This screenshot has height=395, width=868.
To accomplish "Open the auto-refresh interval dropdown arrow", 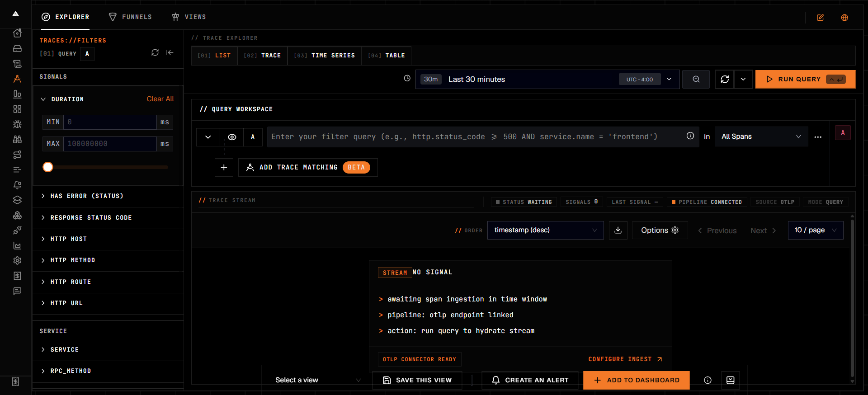I will (743, 79).
